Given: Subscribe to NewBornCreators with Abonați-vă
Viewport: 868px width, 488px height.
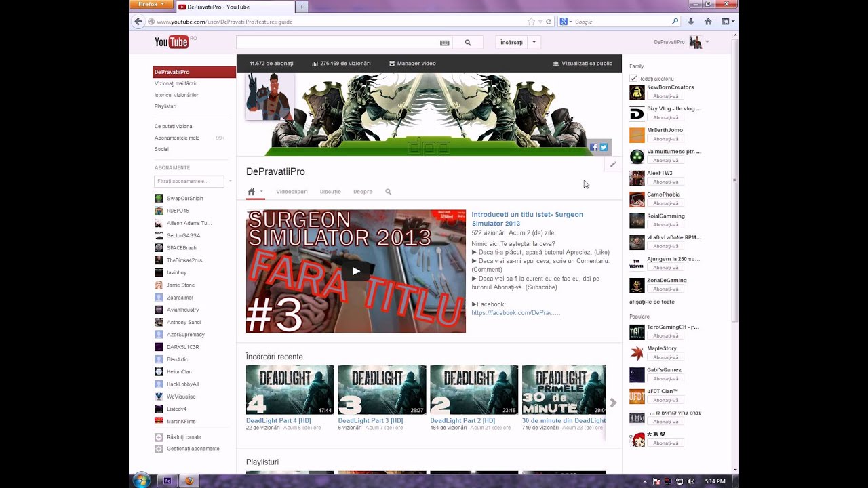Looking at the screenshot, I should (664, 96).
